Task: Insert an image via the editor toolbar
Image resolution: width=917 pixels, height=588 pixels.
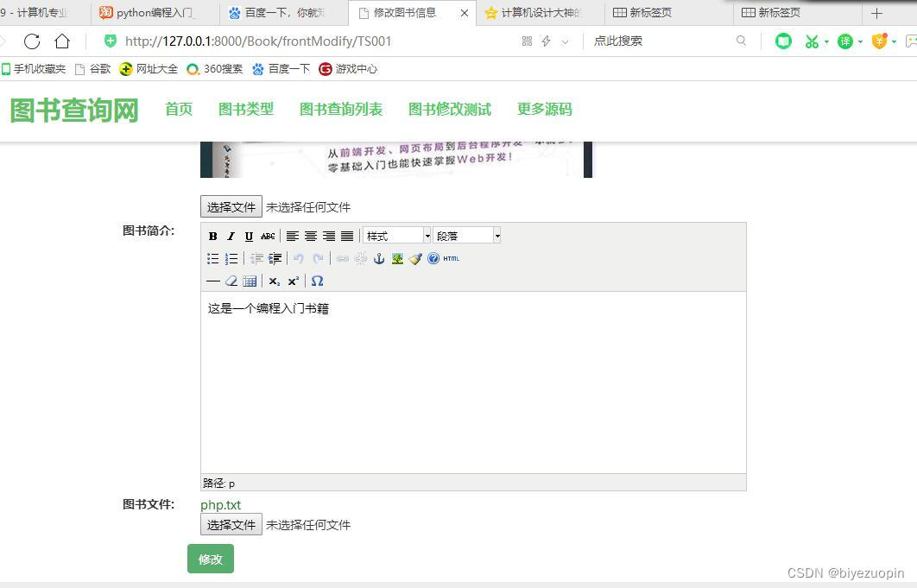Action: pyautogui.click(x=397, y=258)
